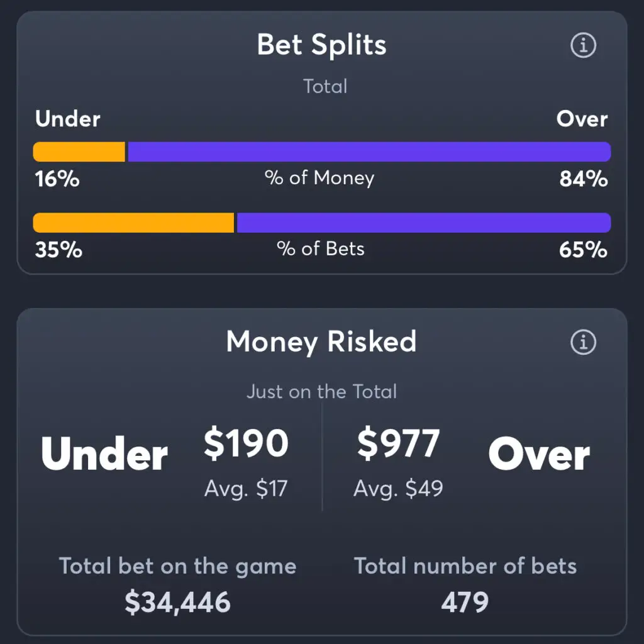Tap the 479 total number of bets
This screenshot has height=644, width=644.
(465, 602)
